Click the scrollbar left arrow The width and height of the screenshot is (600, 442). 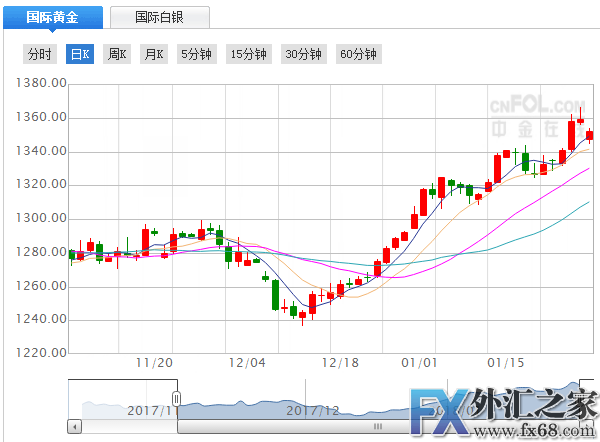74,426
